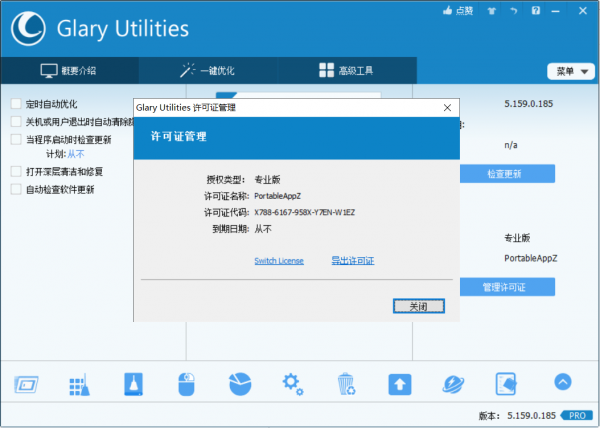Click 版本: 5.159.0.185 in status bar
The width and height of the screenshot is (600, 428).
(x=517, y=416)
